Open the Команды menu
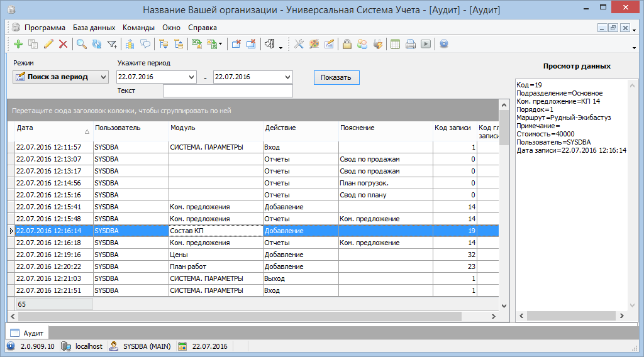 pyautogui.click(x=138, y=28)
